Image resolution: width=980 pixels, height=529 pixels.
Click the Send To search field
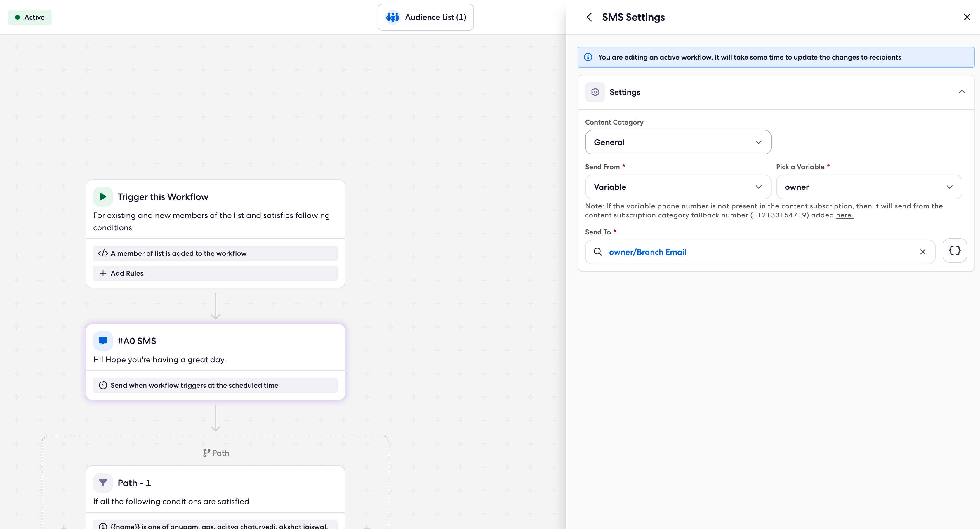point(761,252)
